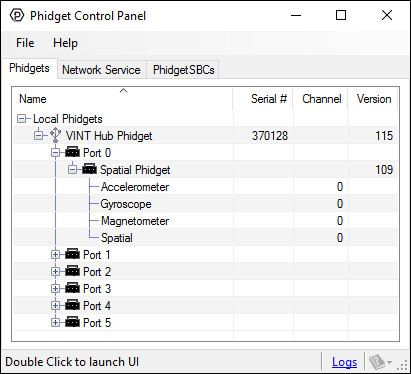Collapse the VINT Hub Phidget node
This screenshot has height=374, width=411.
pyautogui.click(x=38, y=136)
